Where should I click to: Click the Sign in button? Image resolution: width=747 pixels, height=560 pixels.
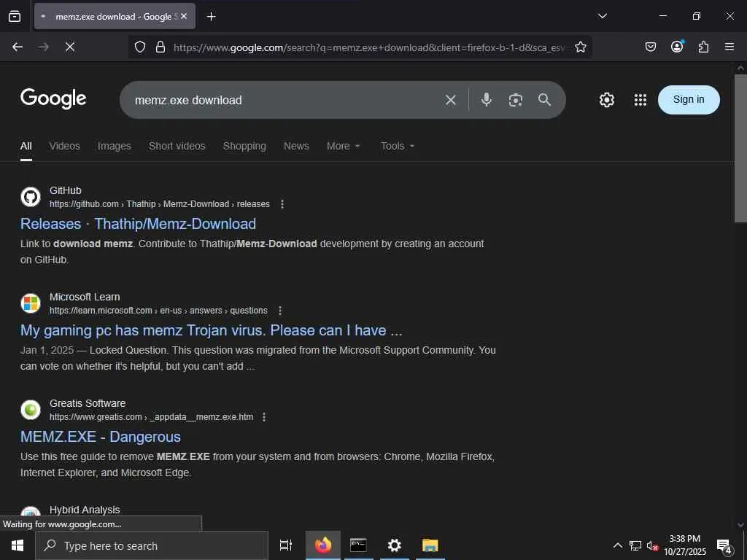689,99
